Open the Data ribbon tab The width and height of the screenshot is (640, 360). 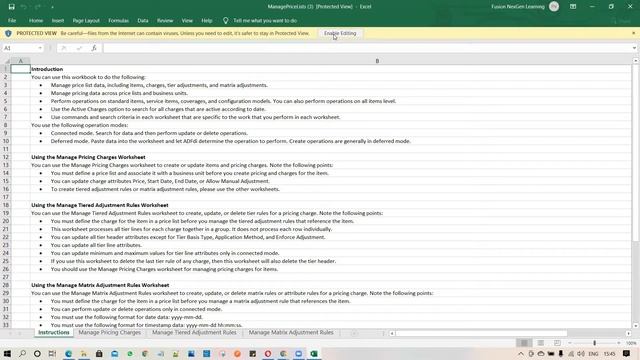(x=143, y=20)
